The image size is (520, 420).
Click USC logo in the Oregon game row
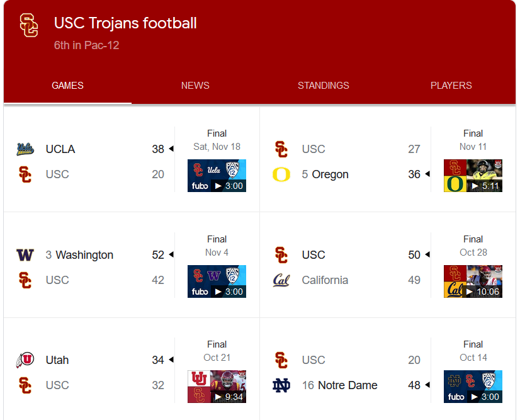point(281,149)
